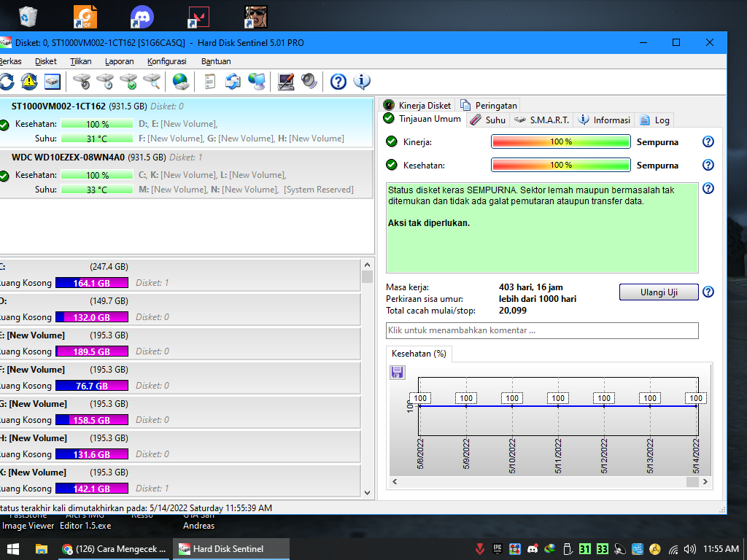Open the Laporan menu
747x560 pixels.
[x=119, y=61]
